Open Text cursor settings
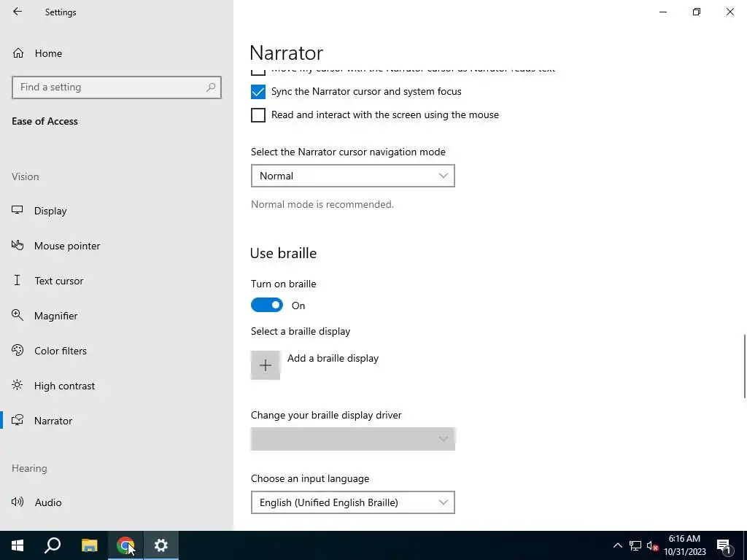The image size is (747, 560). [58, 281]
